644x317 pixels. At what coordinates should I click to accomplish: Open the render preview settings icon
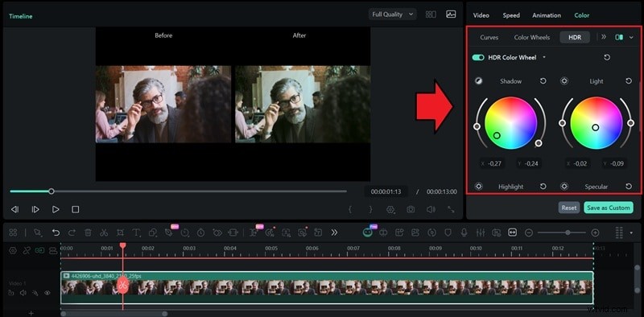pyautogui.click(x=390, y=209)
